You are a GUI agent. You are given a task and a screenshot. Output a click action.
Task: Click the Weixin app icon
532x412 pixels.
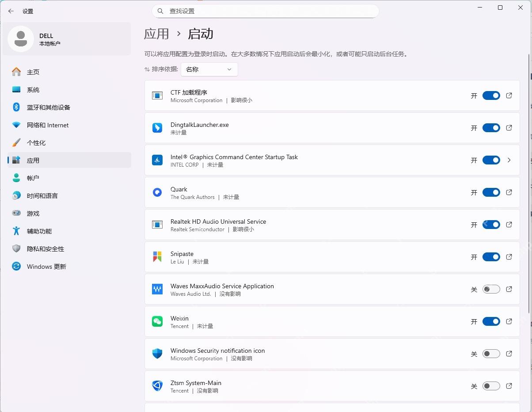157,321
